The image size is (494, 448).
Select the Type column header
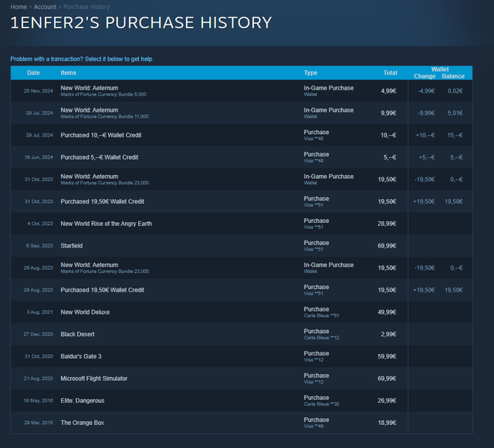[310, 72]
